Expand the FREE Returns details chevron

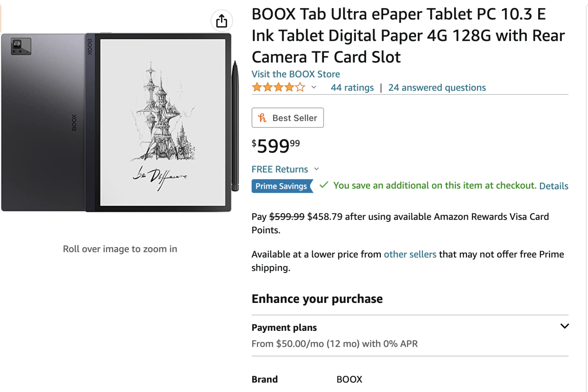tap(316, 169)
